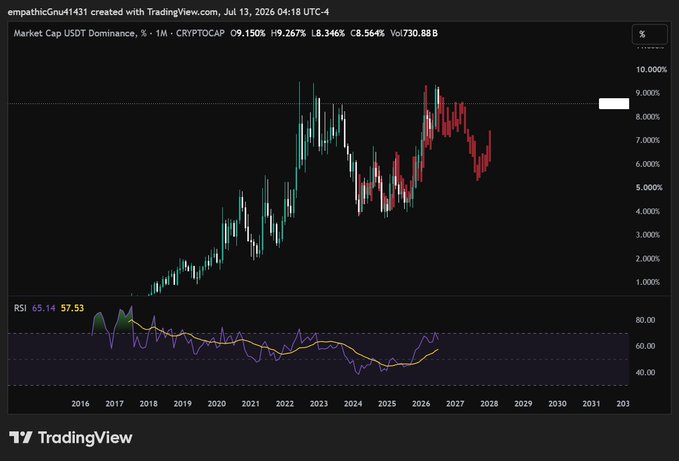Click the 2.000% price axis label
The image size is (679, 461).
click(x=648, y=258)
